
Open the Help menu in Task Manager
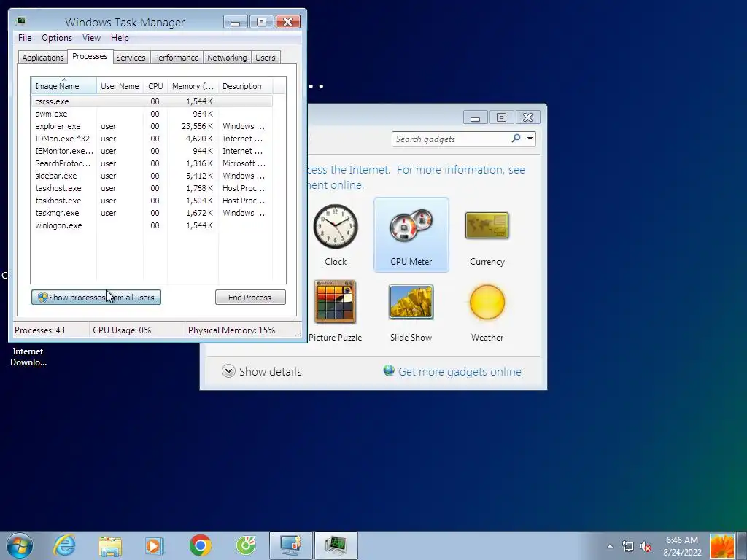pyautogui.click(x=120, y=38)
